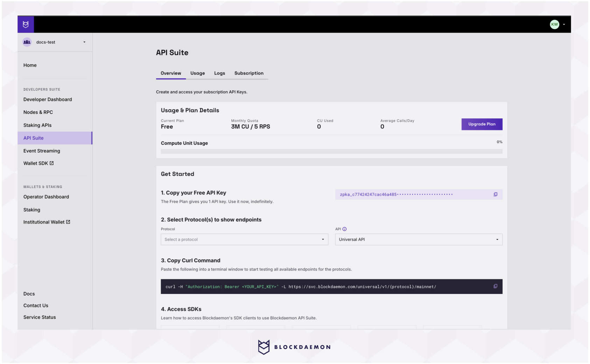Select API Suite in sidebar
590x364 pixels.
point(55,138)
